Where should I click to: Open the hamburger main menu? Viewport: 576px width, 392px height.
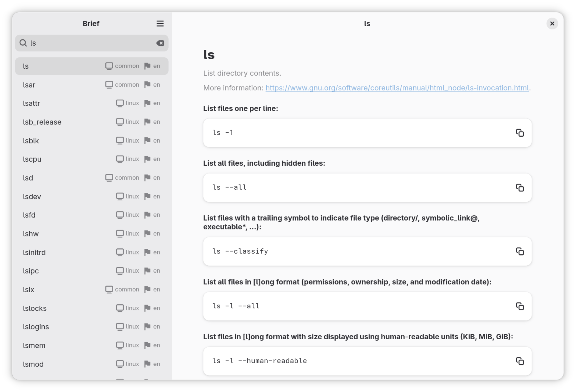[160, 24]
